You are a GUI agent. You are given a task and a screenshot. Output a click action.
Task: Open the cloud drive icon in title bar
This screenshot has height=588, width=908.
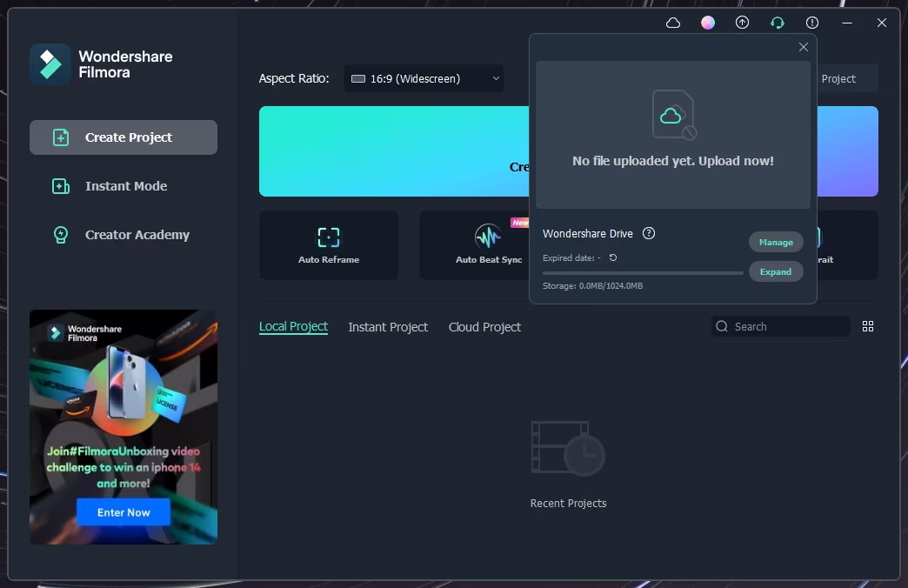[x=673, y=23]
